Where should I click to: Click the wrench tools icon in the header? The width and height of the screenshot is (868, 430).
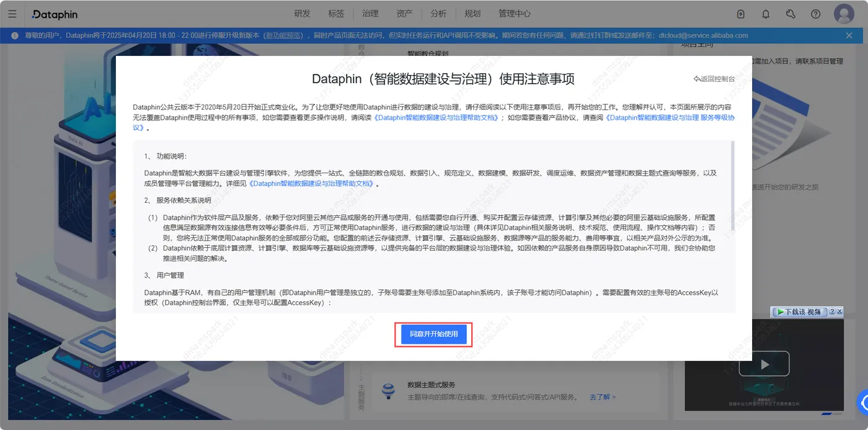pyautogui.click(x=790, y=14)
